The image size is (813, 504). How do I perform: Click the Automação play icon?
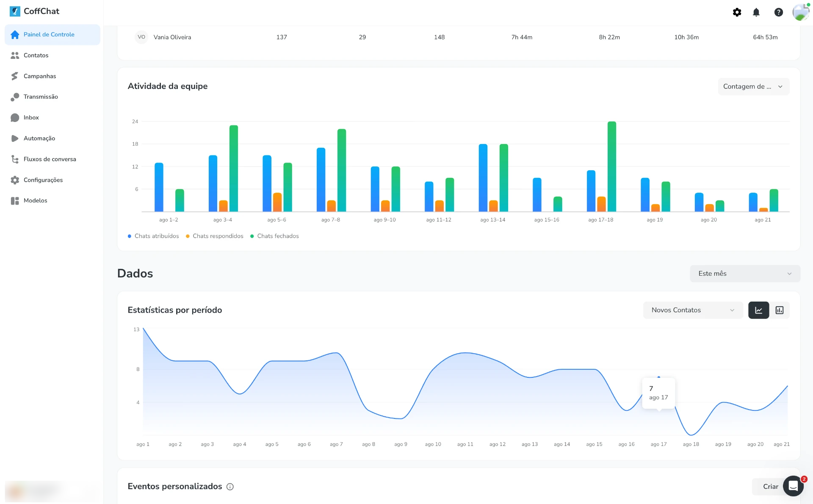15,138
